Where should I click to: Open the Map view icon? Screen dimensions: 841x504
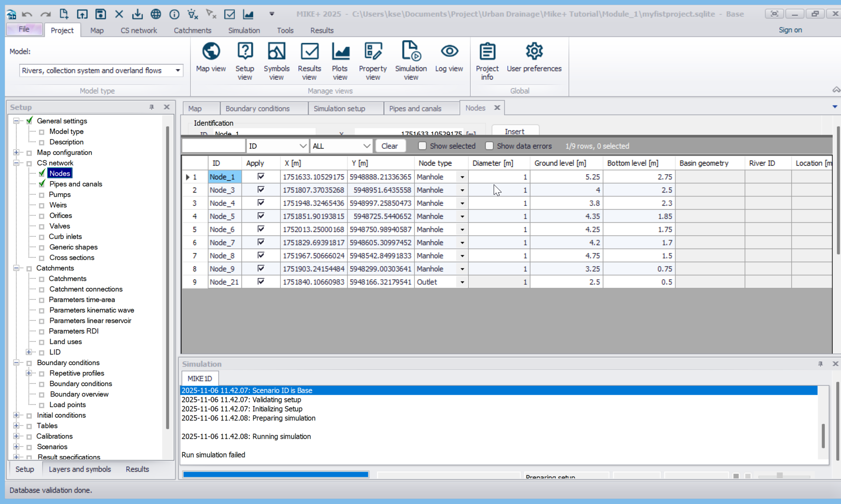pos(211,52)
